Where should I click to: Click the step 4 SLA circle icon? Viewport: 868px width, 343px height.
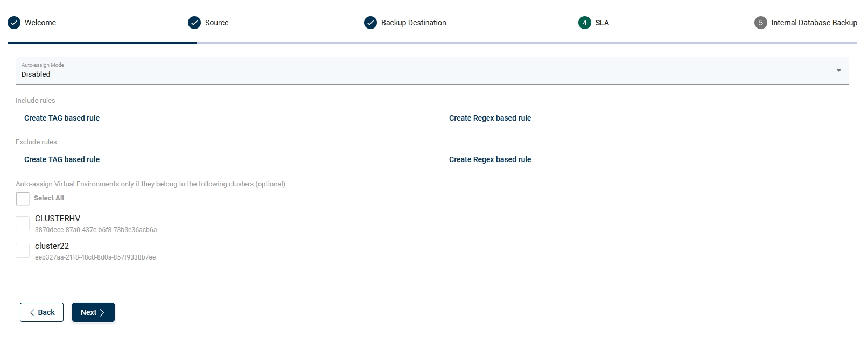pos(585,23)
